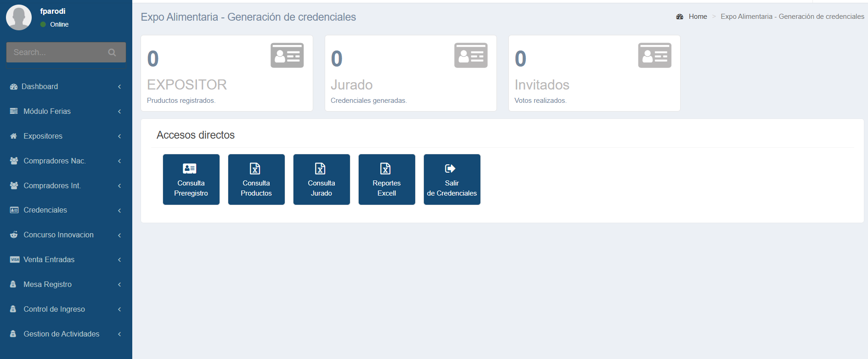Screen dimensions: 868x359
Task: Click the Home dashboard icon in breadcrumb
Action: click(680, 17)
